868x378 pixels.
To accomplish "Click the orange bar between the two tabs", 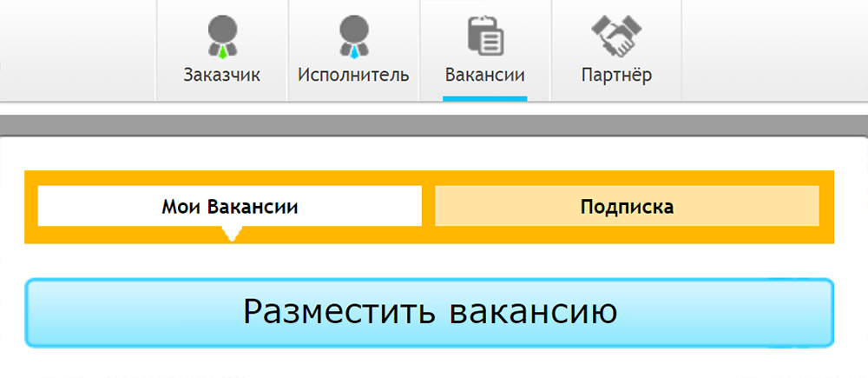I will (428, 207).
